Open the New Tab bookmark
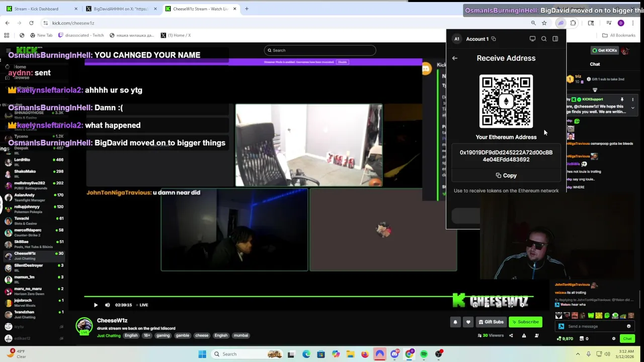Viewport: 644px width, 362px height. [41, 35]
